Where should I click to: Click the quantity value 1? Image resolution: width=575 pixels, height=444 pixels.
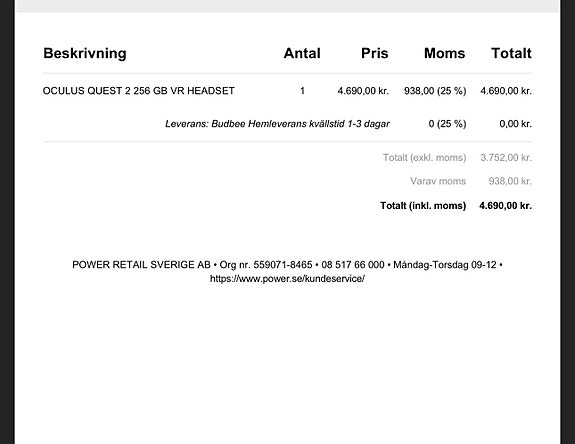pyautogui.click(x=303, y=91)
